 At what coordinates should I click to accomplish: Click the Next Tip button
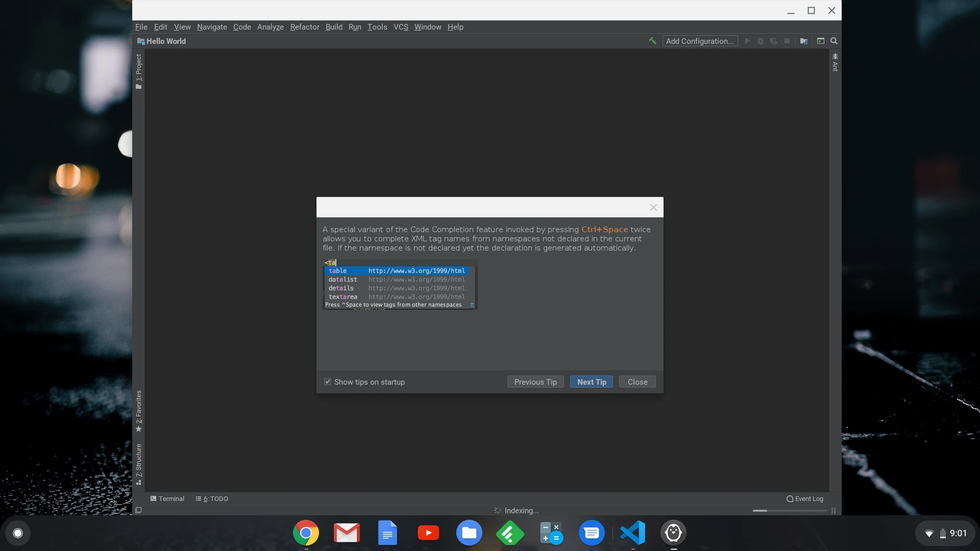(x=592, y=382)
